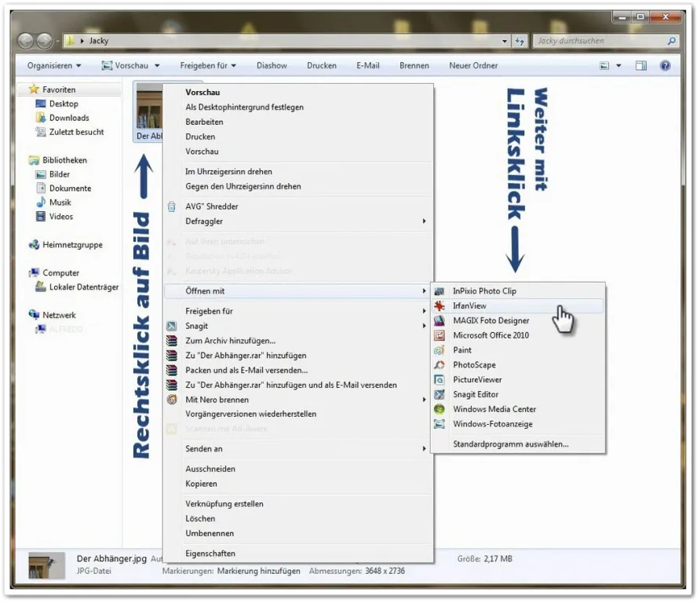
Task: Click the MAGIX Foto Designer icon
Action: click(439, 320)
